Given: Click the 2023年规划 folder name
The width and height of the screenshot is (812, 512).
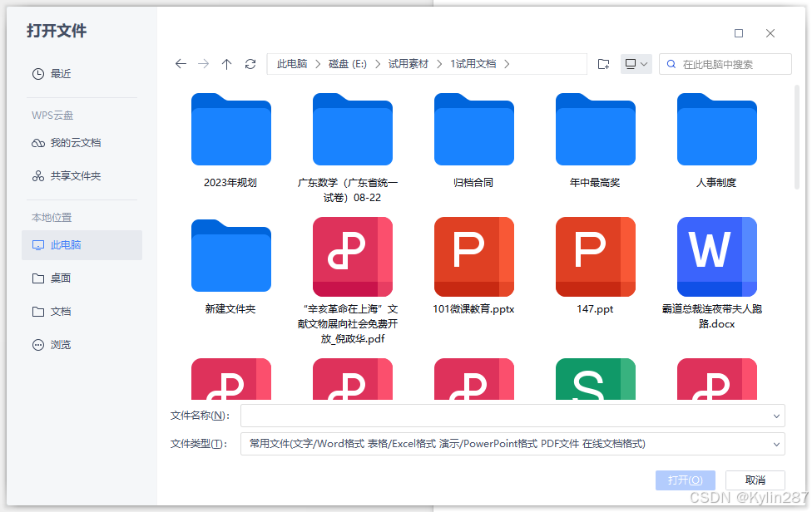Looking at the screenshot, I should tap(230, 183).
